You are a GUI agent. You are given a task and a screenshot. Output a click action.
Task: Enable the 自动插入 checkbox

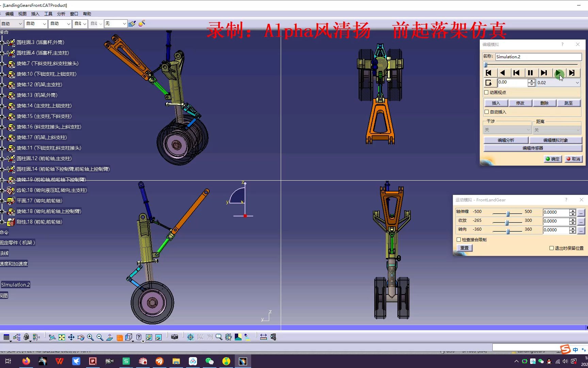(487, 112)
